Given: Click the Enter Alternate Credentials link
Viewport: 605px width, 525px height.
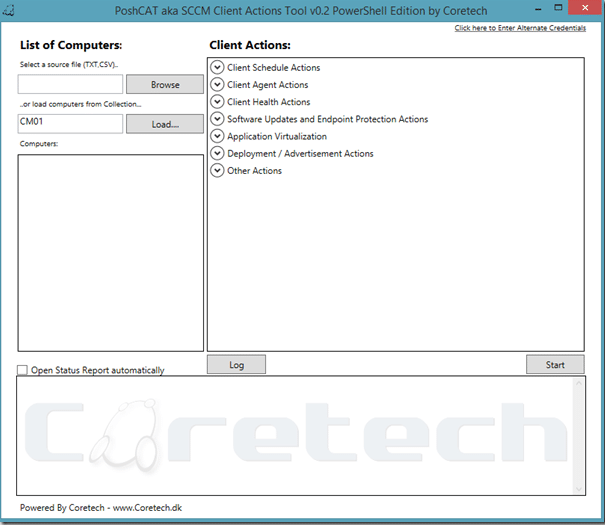Looking at the screenshot, I should click(520, 28).
